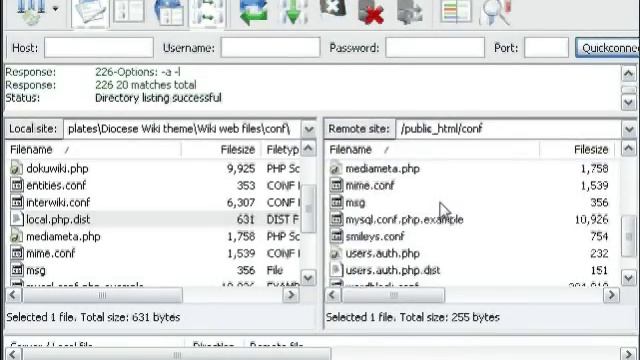Select the local dokuwiki.php file icon
The image size is (640, 360).
pyautogui.click(x=16, y=169)
